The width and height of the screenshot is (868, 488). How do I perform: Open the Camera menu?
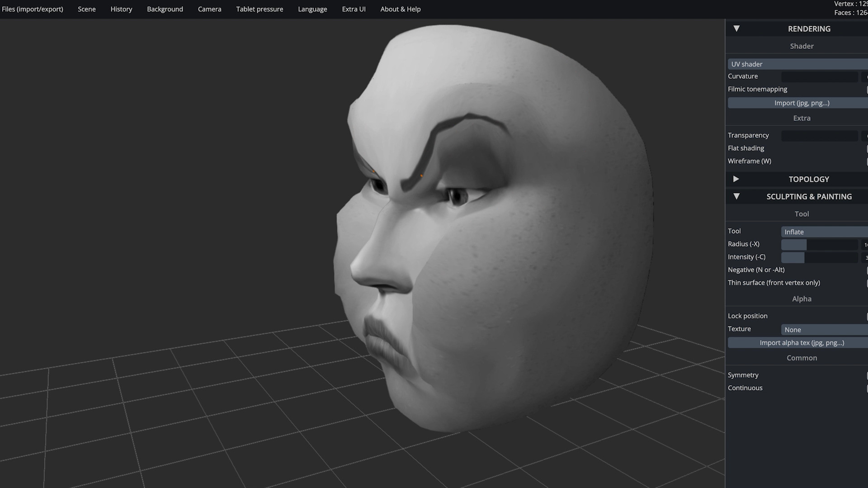click(x=209, y=9)
